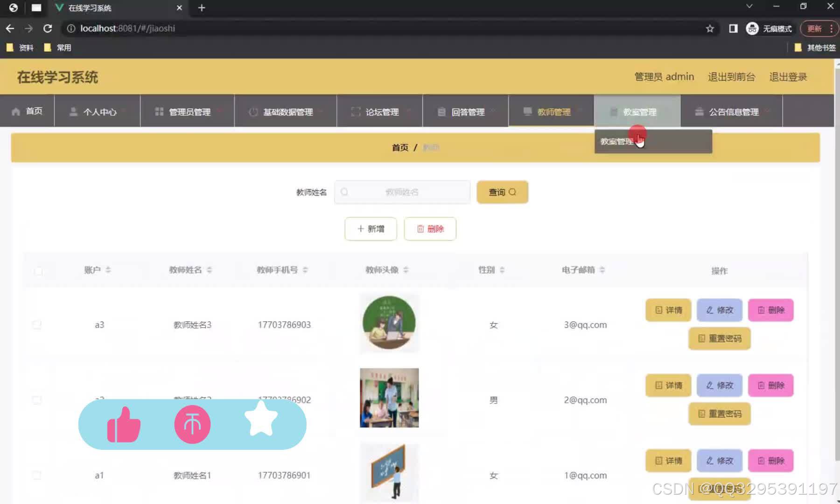This screenshot has height=504, width=840.
Task: Open the 教师管理 menu
Action: (551, 112)
